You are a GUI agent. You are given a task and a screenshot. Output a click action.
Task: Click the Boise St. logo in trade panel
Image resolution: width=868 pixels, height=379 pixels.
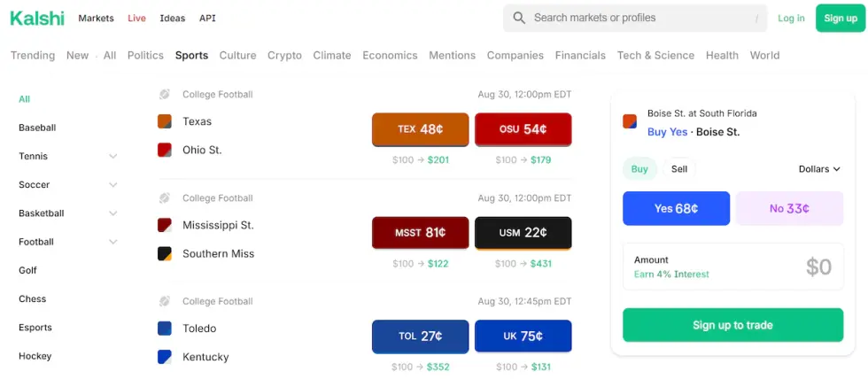click(630, 121)
